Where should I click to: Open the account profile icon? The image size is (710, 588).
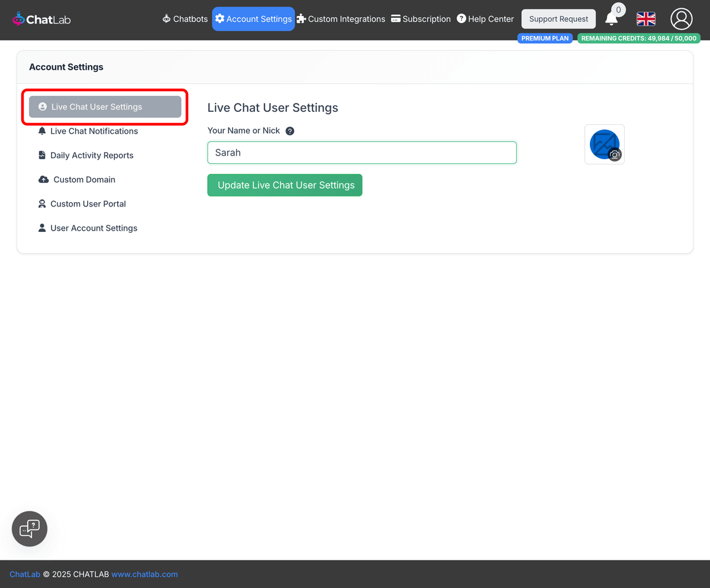pyautogui.click(x=681, y=19)
